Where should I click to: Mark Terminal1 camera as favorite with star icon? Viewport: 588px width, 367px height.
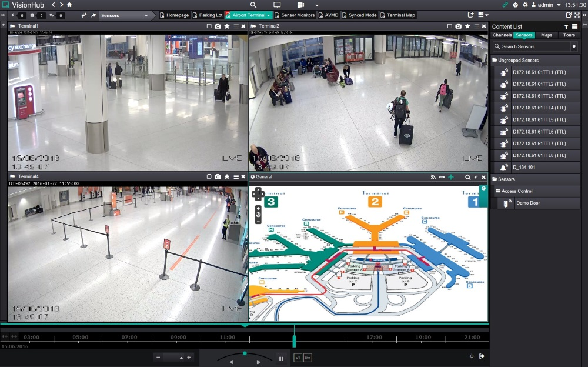point(226,26)
